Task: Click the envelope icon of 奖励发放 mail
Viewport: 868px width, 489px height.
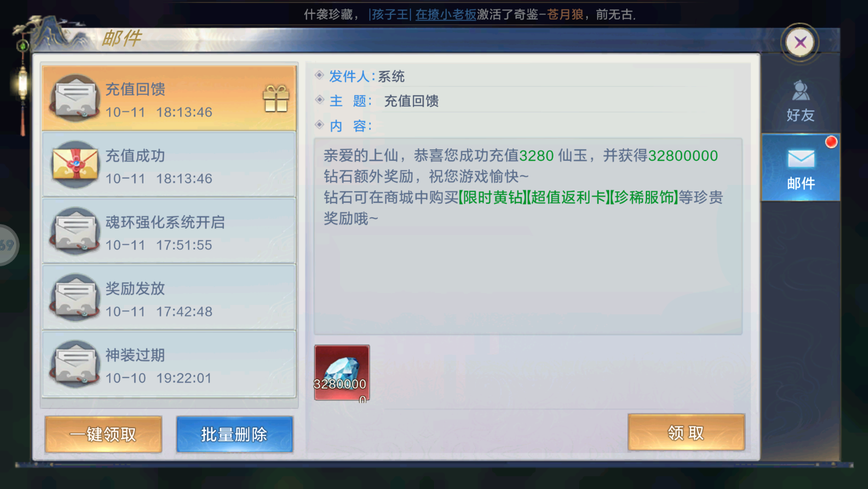Action: coord(75,297)
